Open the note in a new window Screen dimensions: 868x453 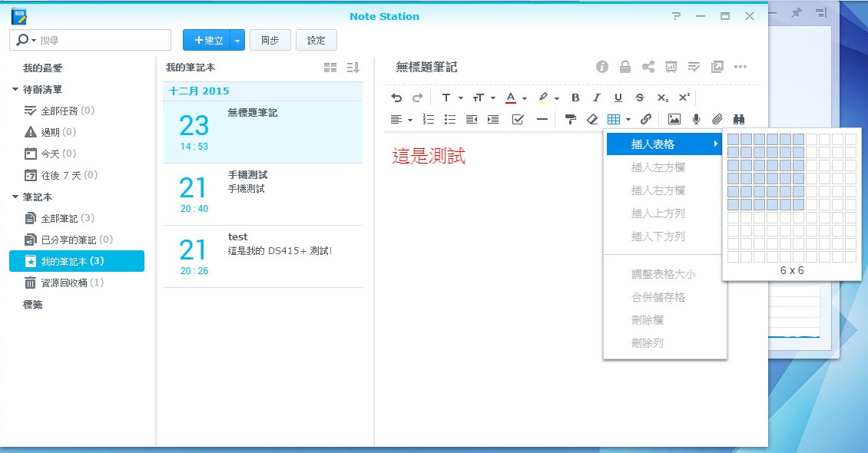click(x=717, y=67)
